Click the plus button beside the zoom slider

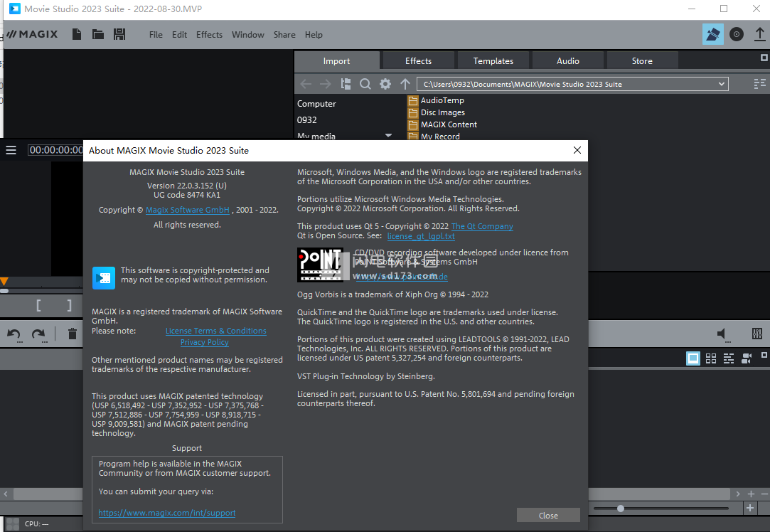pos(750,508)
